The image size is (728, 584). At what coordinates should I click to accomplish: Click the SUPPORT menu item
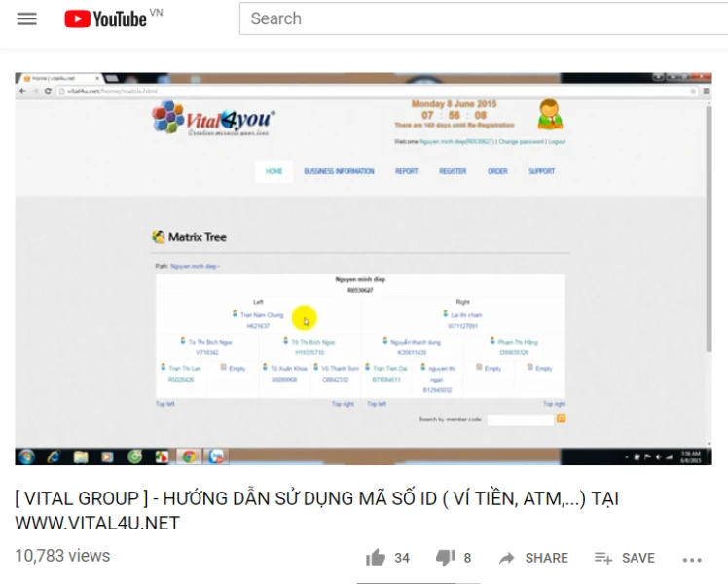(542, 171)
